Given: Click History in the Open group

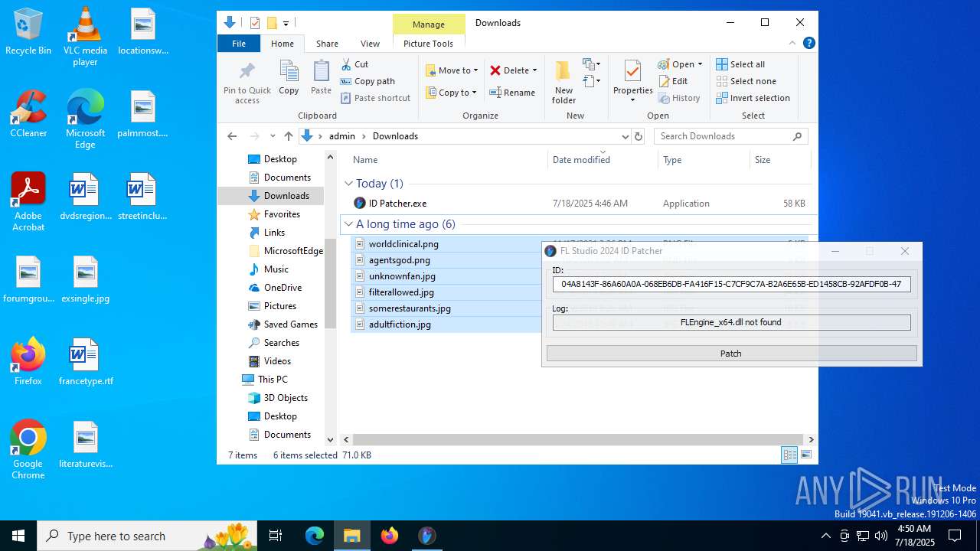Looking at the screenshot, I should pos(678,98).
